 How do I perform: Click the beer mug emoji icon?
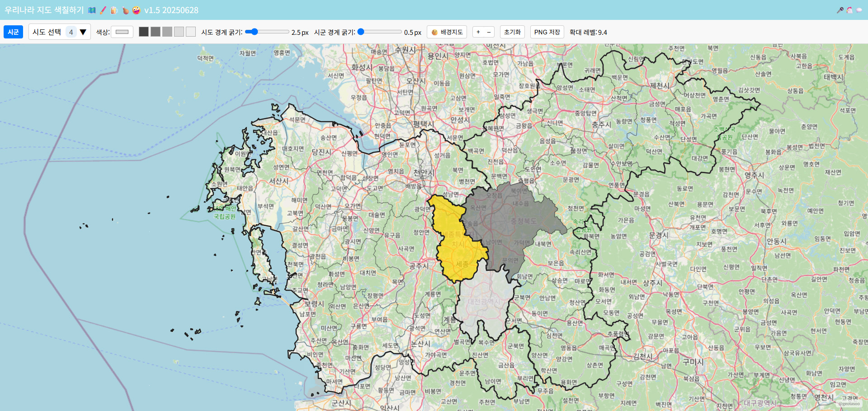click(114, 10)
